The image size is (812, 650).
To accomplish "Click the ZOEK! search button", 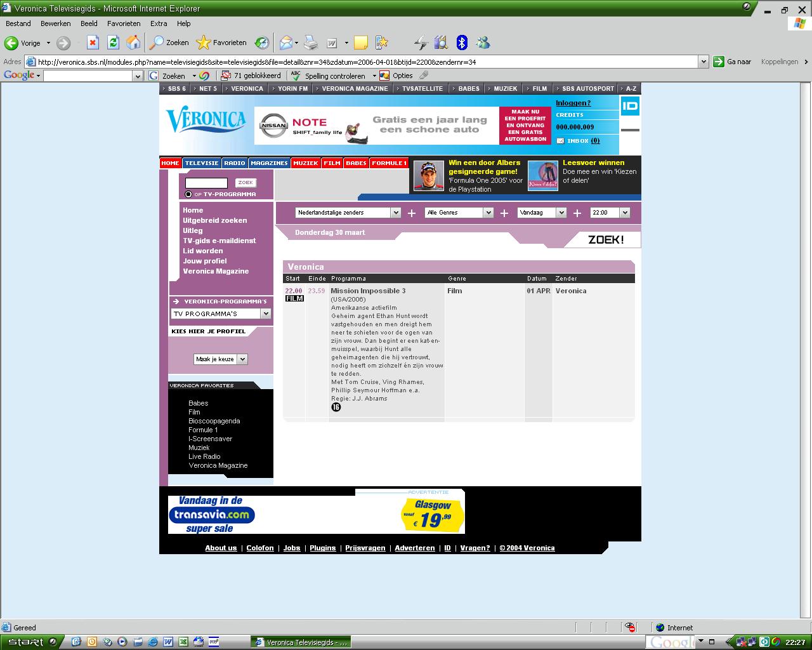I will [606, 239].
